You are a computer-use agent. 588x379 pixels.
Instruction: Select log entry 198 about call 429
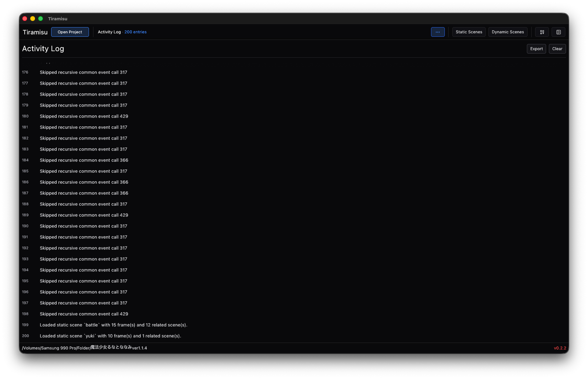(294, 314)
